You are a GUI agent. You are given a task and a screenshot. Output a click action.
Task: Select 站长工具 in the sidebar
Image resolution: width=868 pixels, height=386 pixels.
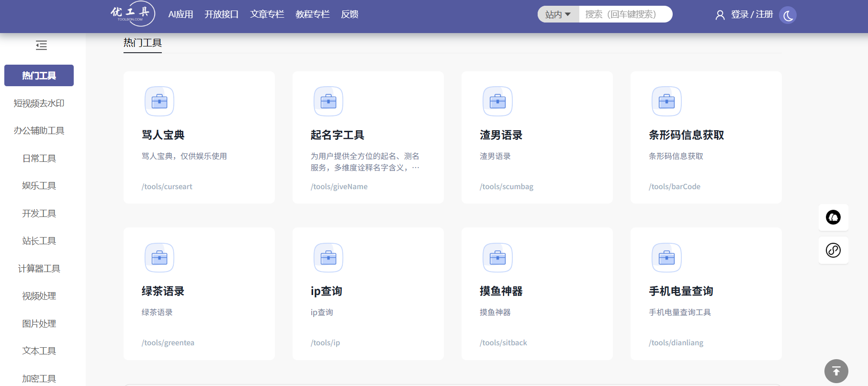tap(39, 241)
